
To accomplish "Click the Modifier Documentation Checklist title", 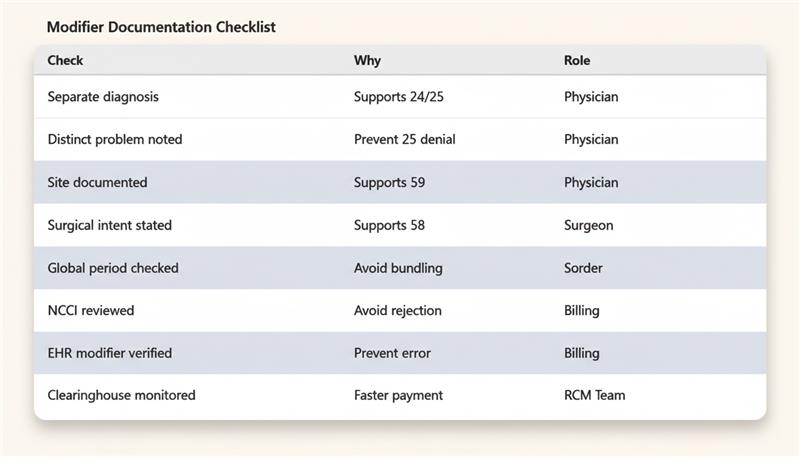I will coord(161,27).
